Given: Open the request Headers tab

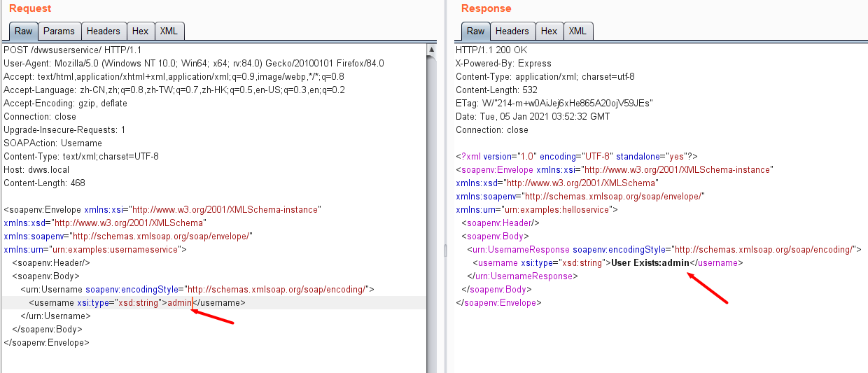Looking at the screenshot, I should (104, 31).
